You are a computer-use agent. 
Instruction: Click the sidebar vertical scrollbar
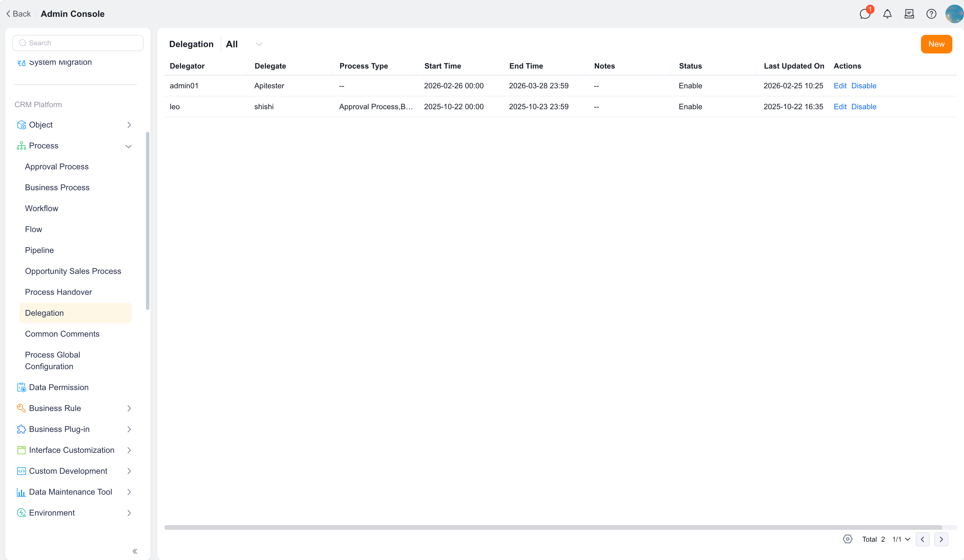click(148, 221)
